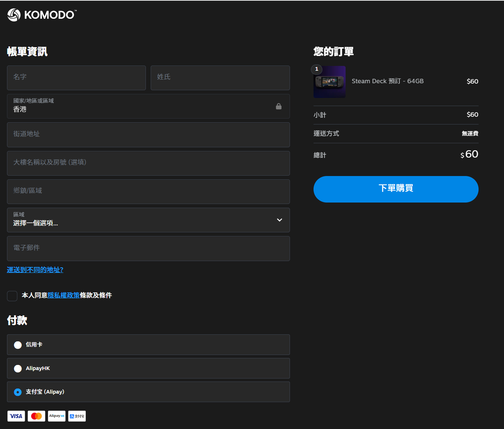504x429 pixels.
Task: Focus the 電子郵件 input field
Action: point(148,249)
